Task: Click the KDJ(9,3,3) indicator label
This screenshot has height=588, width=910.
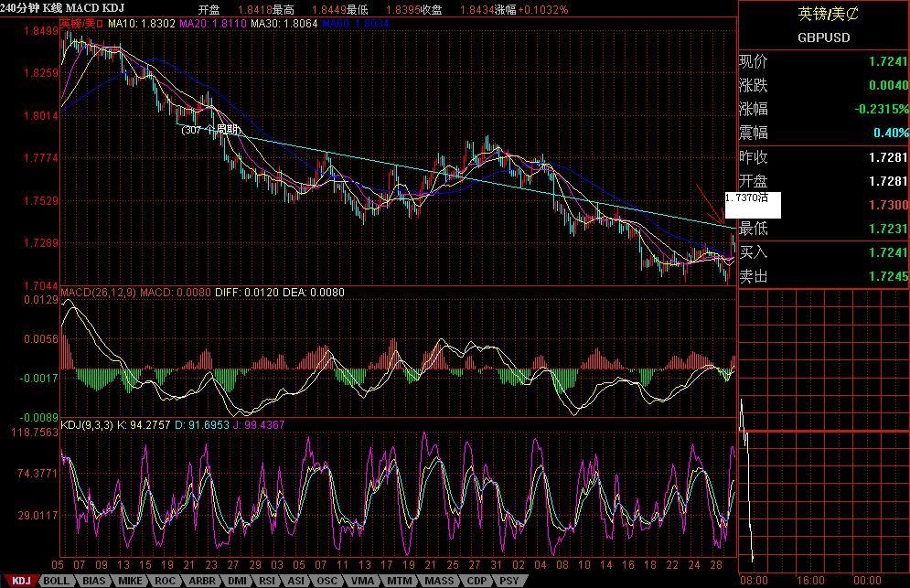Action: coord(90,425)
